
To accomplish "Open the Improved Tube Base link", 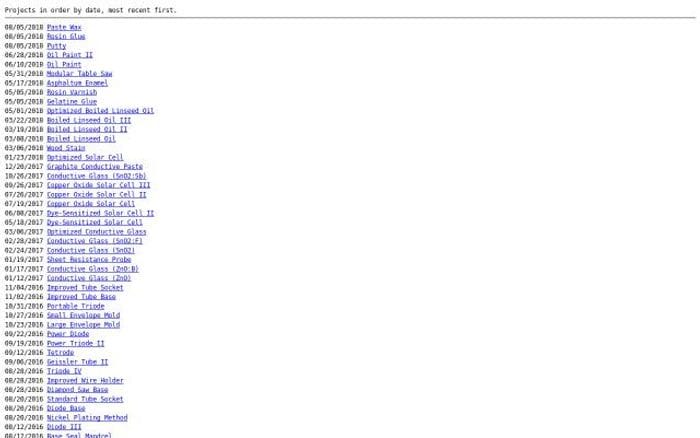I will (81, 297).
